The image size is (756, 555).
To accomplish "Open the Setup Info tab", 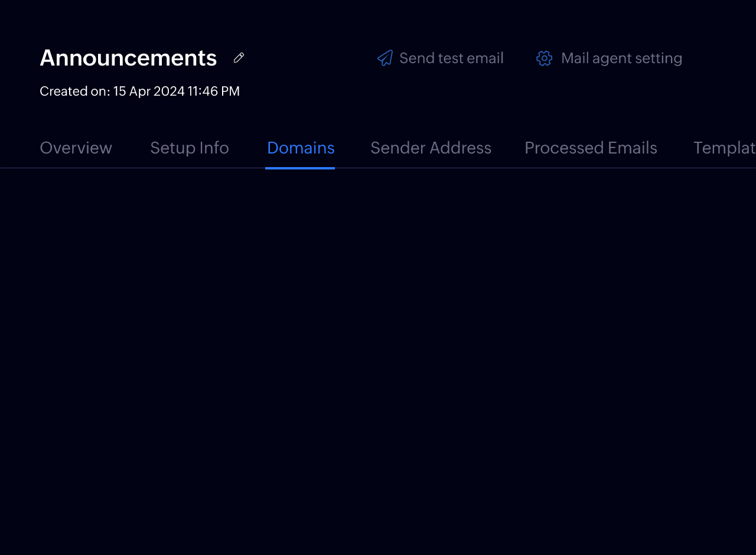I will tap(189, 148).
